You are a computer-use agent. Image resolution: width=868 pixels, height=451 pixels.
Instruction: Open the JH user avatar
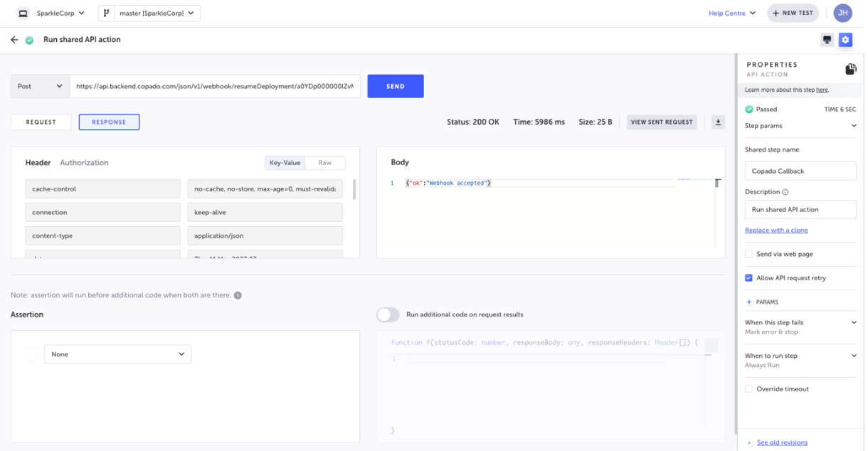(843, 13)
